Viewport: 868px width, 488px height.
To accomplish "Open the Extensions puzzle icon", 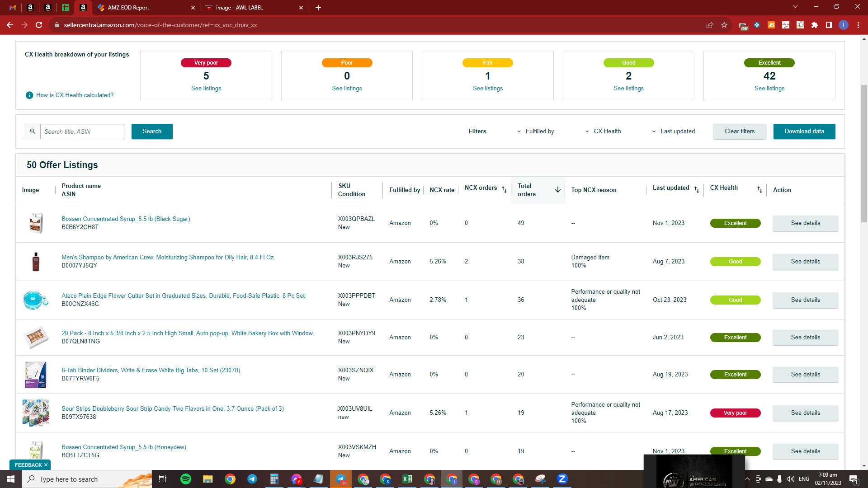I will coord(815,25).
